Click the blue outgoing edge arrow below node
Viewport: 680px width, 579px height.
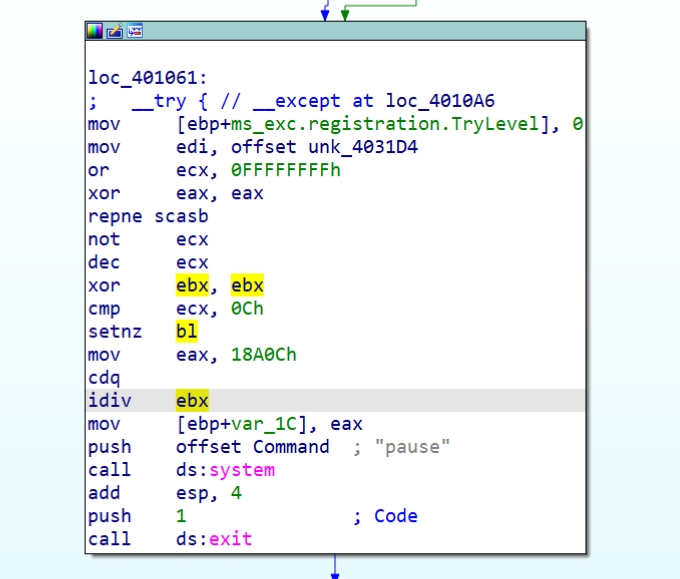335,568
